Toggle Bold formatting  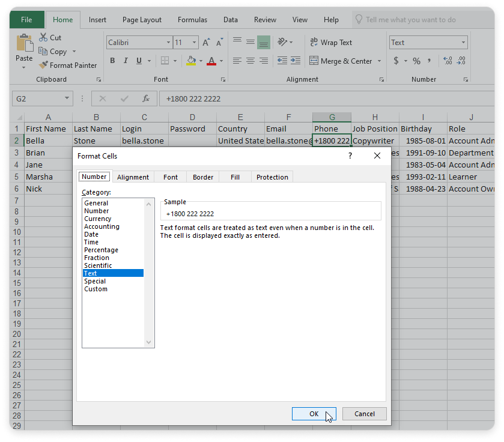click(x=112, y=61)
